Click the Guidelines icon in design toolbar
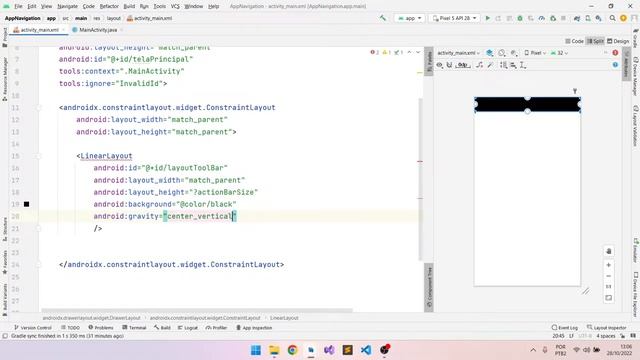Viewport: 640px width, 360px height. [x=523, y=65]
